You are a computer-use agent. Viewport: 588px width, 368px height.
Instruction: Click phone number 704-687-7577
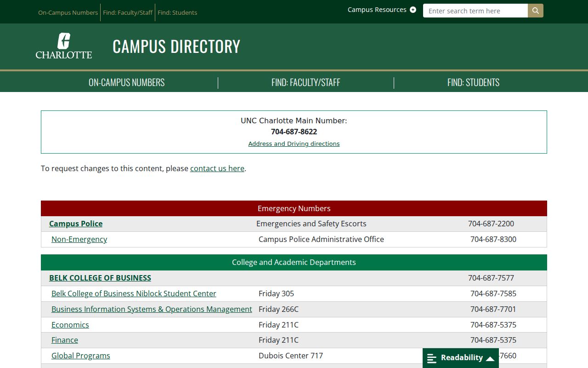coord(491,278)
